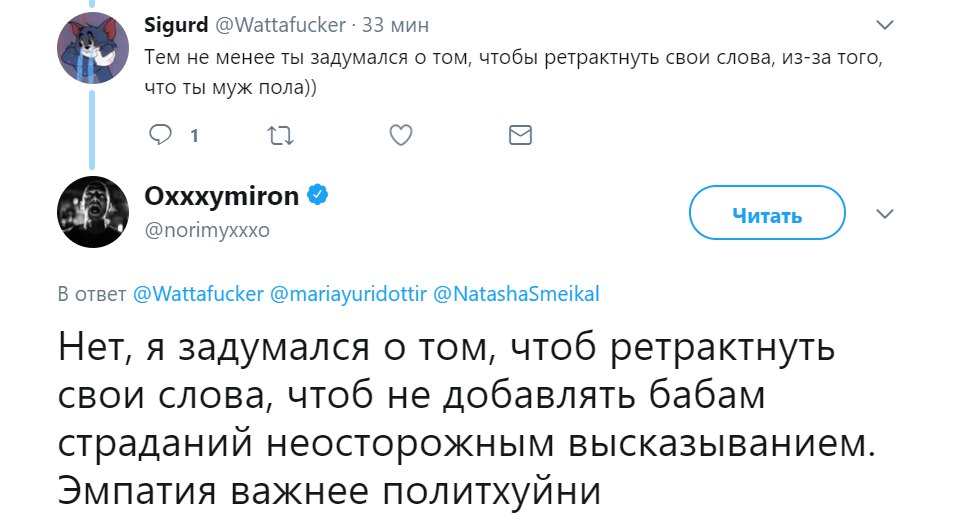This screenshot has height=520, width=955.
Task: Expand the chevron menu on Sigurd's tweet
Action: pyautogui.click(x=884, y=24)
